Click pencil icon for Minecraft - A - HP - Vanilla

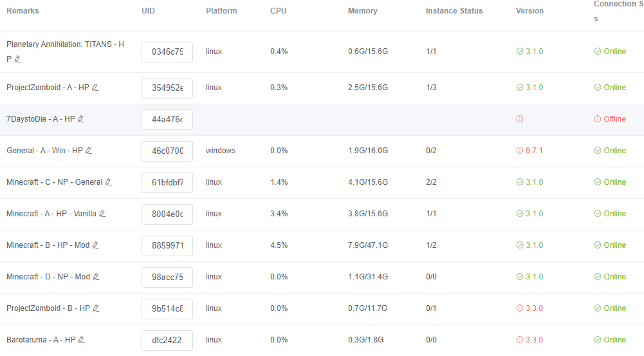point(102,214)
